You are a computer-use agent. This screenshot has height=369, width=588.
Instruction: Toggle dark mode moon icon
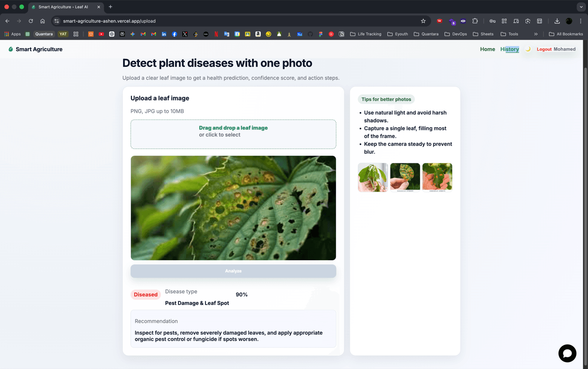[528, 49]
